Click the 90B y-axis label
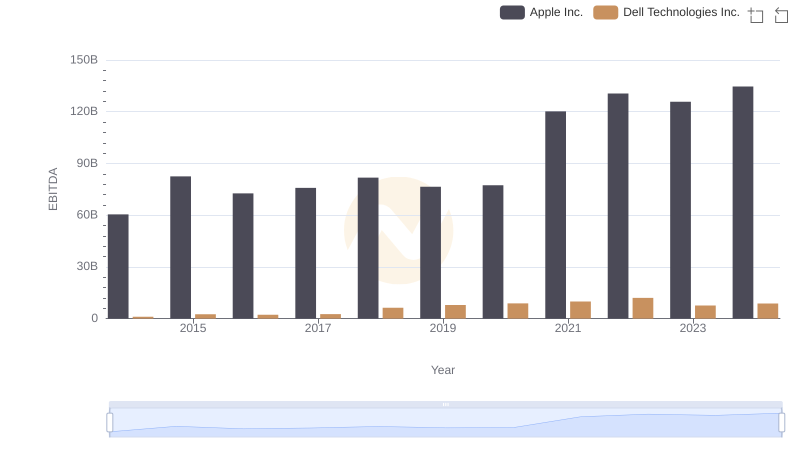Screen dimensions: 800x461 tap(87, 163)
